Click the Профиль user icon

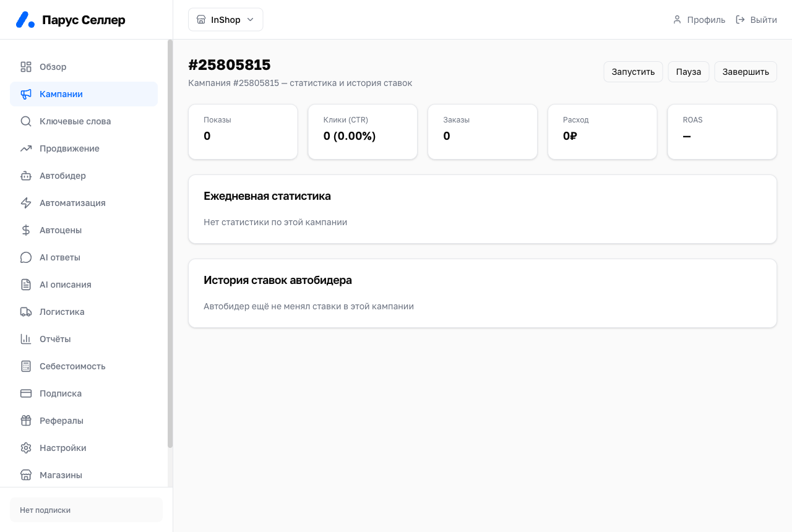(x=678, y=20)
